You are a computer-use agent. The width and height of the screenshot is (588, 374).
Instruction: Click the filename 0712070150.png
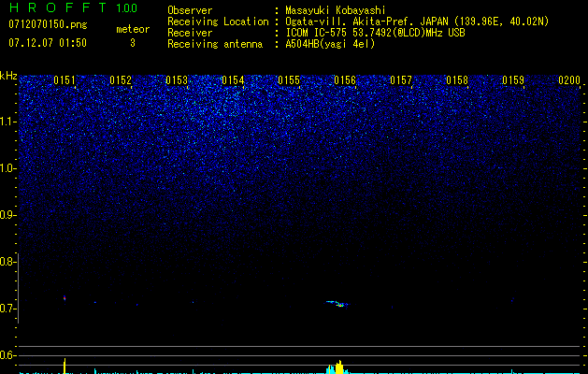pos(48,24)
